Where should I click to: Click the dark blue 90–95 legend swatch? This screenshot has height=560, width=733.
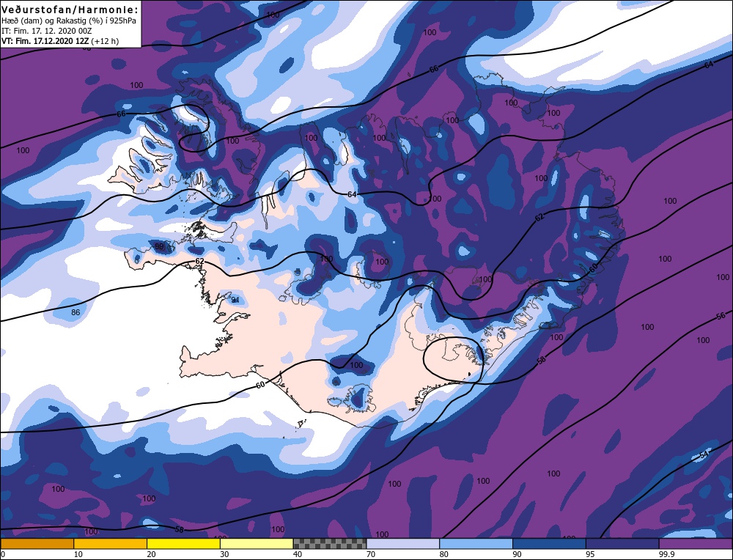549,544
